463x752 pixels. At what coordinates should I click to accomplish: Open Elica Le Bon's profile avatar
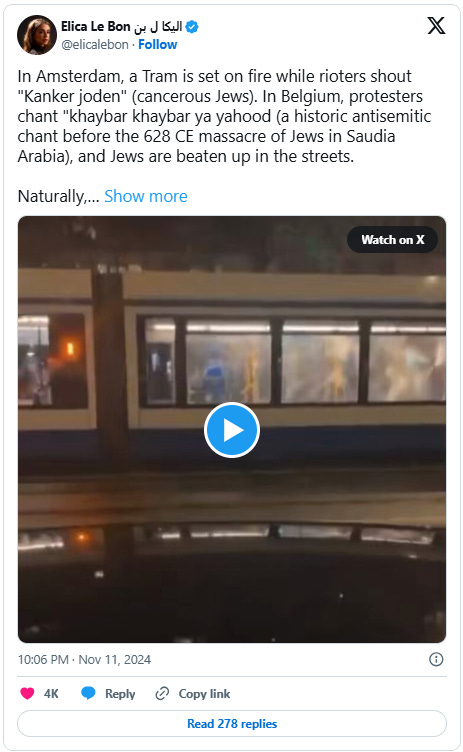[37, 35]
